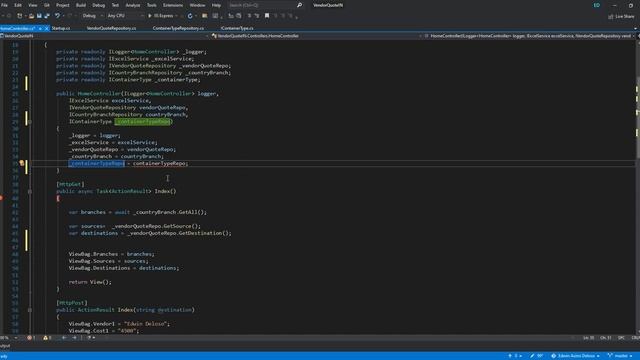
Task: Click the lightbulb quick actions icon
Action: pos(22,163)
